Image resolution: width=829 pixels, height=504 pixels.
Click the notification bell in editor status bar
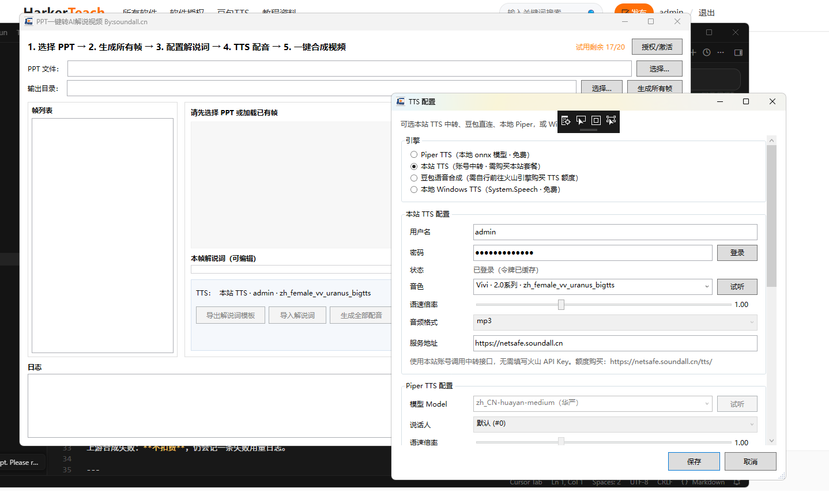coord(737,482)
